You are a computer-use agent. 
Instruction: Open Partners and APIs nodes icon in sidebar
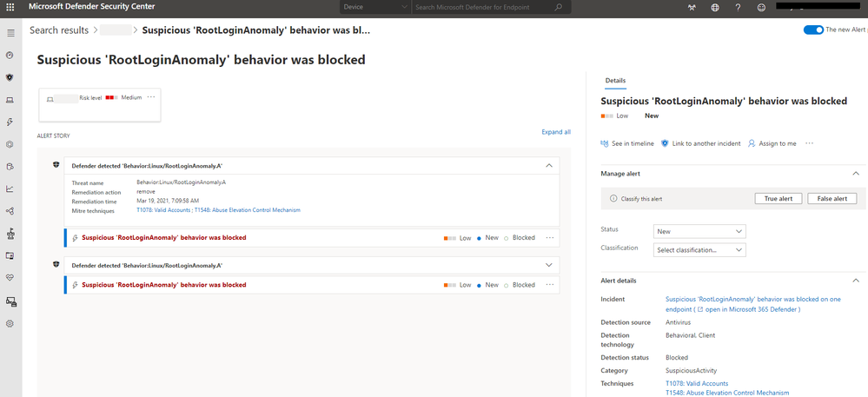click(10, 211)
